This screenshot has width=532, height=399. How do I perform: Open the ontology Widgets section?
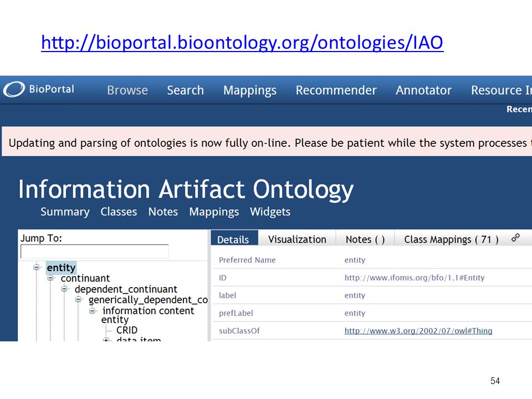click(x=270, y=212)
